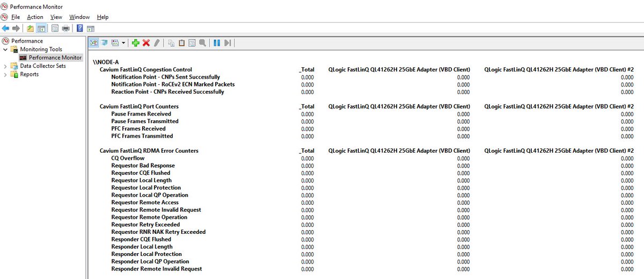Select Requestor Remote Access counter

click(145, 203)
